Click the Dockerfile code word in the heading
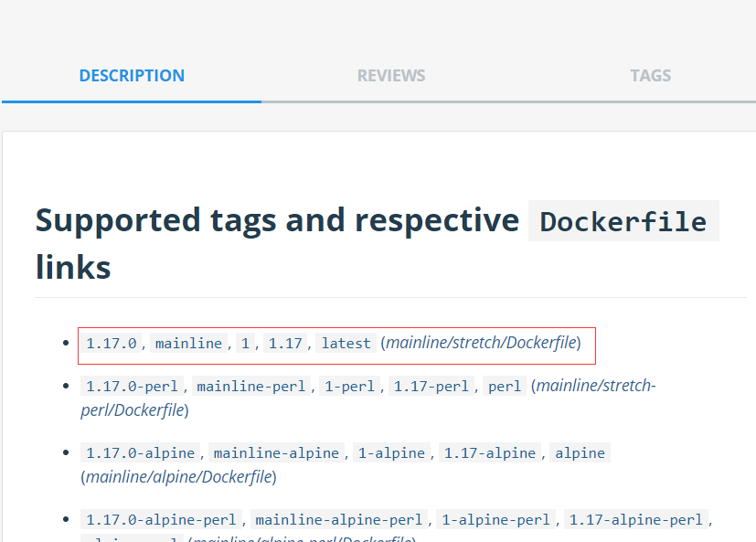 pyautogui.click(x=623, y=222)
